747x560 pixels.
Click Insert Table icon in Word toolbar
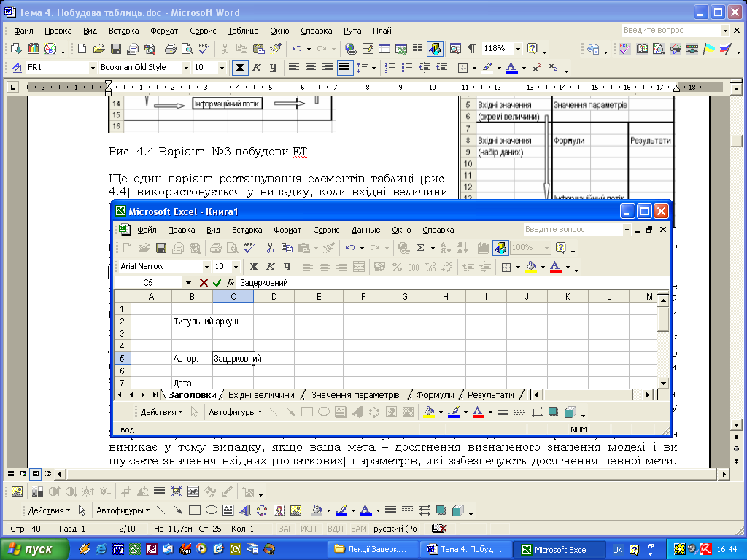point(384,49)
